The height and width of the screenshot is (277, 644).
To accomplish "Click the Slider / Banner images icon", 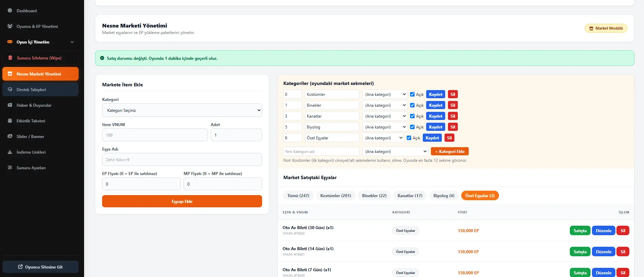I will (10, 136).
